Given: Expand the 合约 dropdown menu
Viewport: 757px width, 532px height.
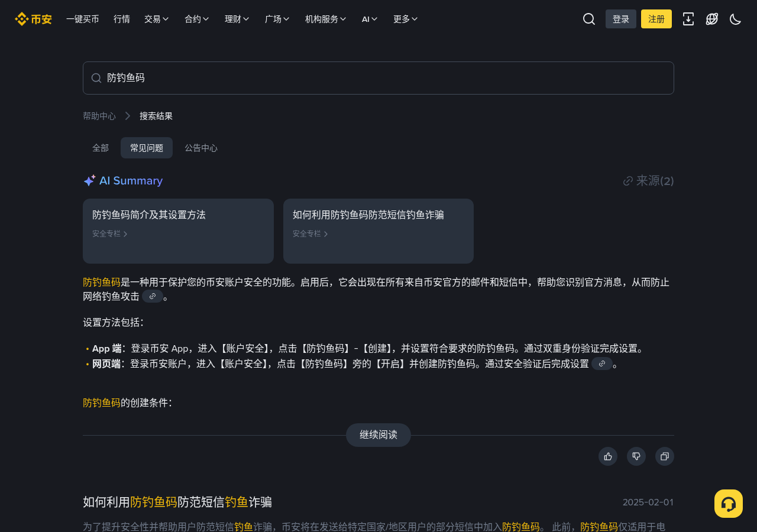Looking at the screenshot, I should (197, 19).
